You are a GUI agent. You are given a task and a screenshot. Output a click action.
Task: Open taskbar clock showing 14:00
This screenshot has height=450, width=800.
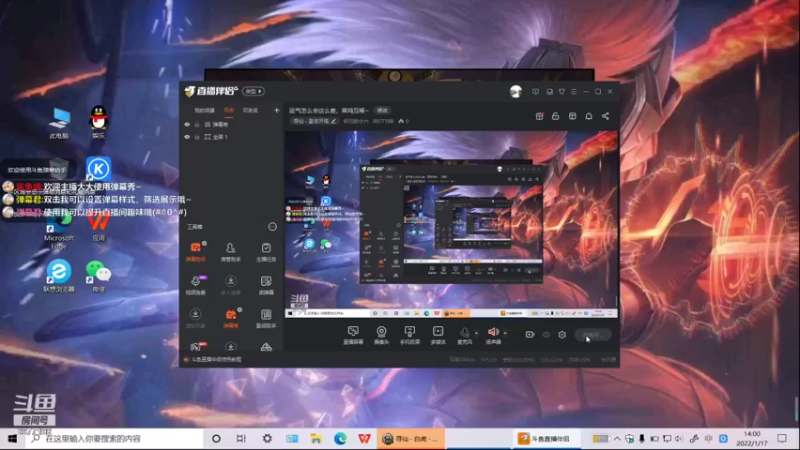(x=752, y=438)
